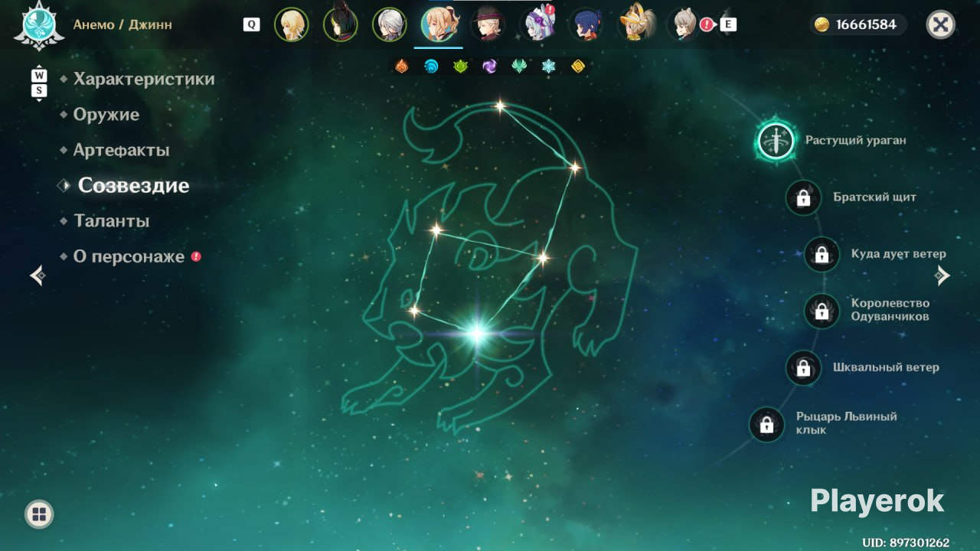The width and height of the screenshot is (980, 551).
Task: Click the lock icon beside Королевство Одуванчиков
Action: [x=822, y=311]
